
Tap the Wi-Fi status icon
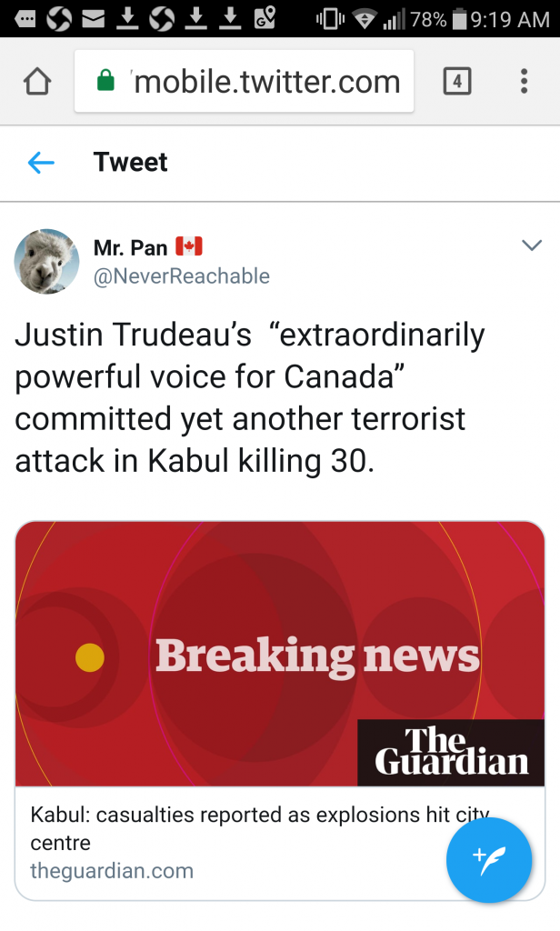coord(365,18)
